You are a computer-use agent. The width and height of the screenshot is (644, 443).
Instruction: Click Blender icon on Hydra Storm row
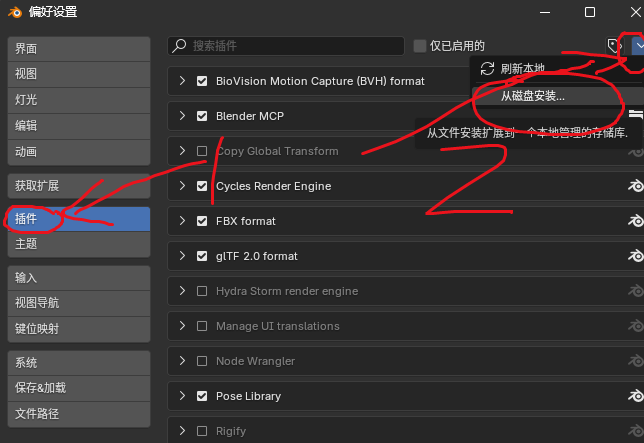coord(635,291)
